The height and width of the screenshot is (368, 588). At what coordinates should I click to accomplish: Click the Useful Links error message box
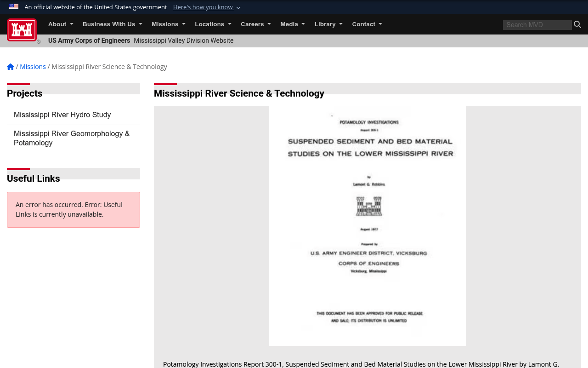click(x=73, y=210)
